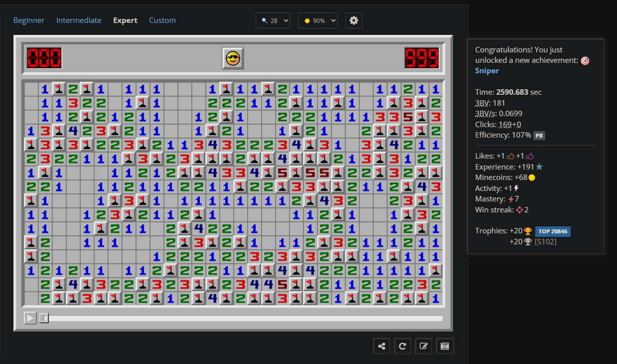Switch to the Beginner difficulty tab
The width and height of the screenshot is (617, 364).
pos(29,20)
